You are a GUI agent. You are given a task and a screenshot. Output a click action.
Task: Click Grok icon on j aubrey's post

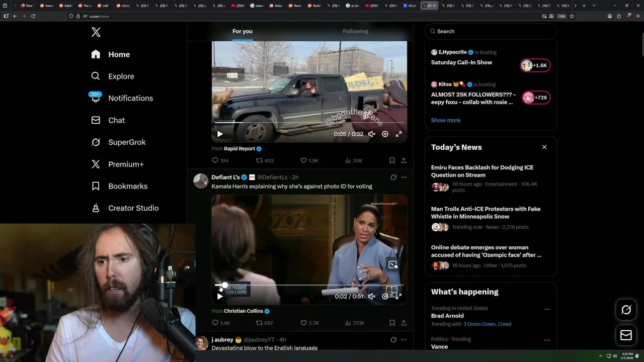tap(393, 340)
